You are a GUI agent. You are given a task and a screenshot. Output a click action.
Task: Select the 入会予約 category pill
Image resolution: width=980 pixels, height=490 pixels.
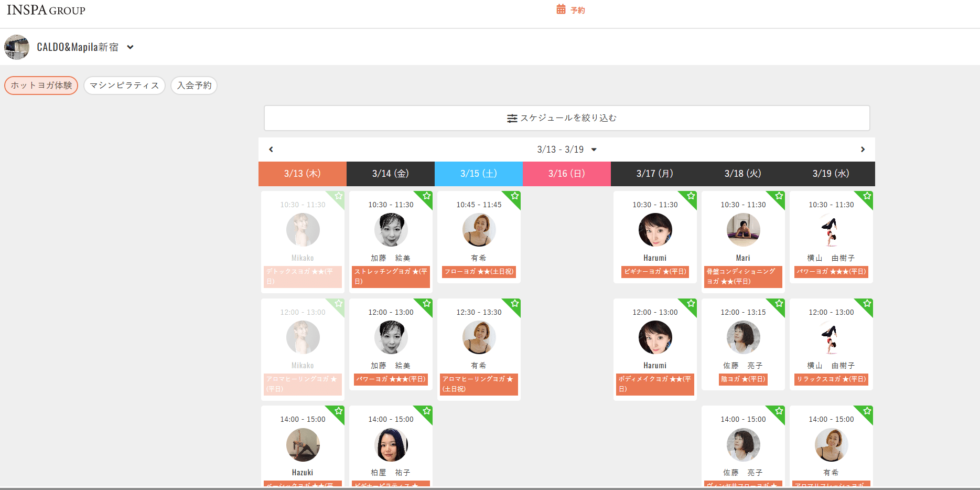(194, 86)
